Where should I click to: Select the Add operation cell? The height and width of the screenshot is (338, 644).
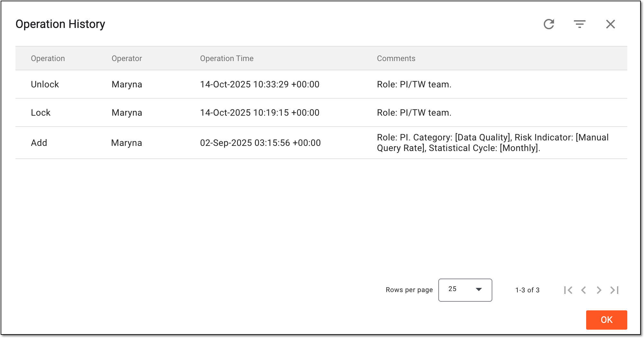pyautogui.click(x=39, y=143)
